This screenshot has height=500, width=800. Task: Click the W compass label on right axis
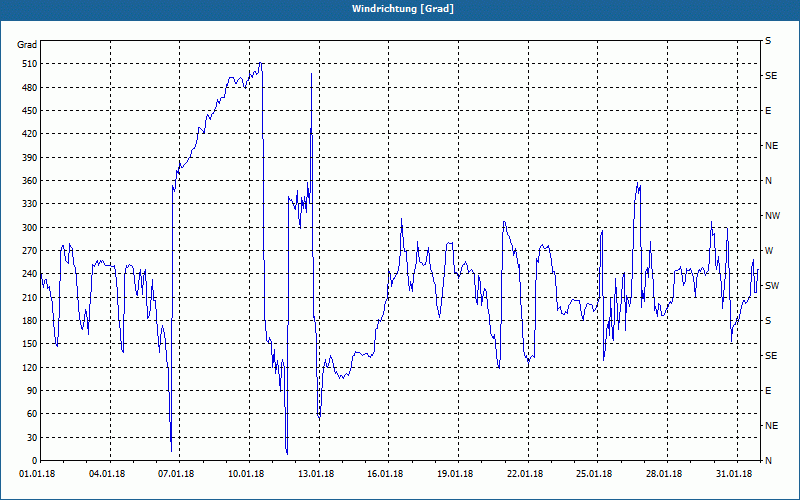(769, 251)
